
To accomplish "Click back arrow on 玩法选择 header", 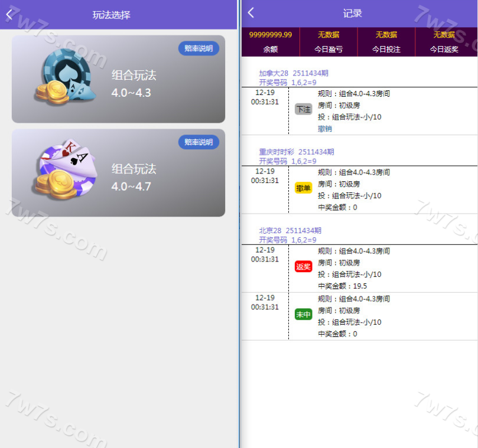I will click(x=9, y=15).
